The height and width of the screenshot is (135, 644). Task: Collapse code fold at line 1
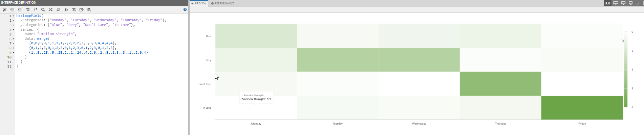pos(14,16)
